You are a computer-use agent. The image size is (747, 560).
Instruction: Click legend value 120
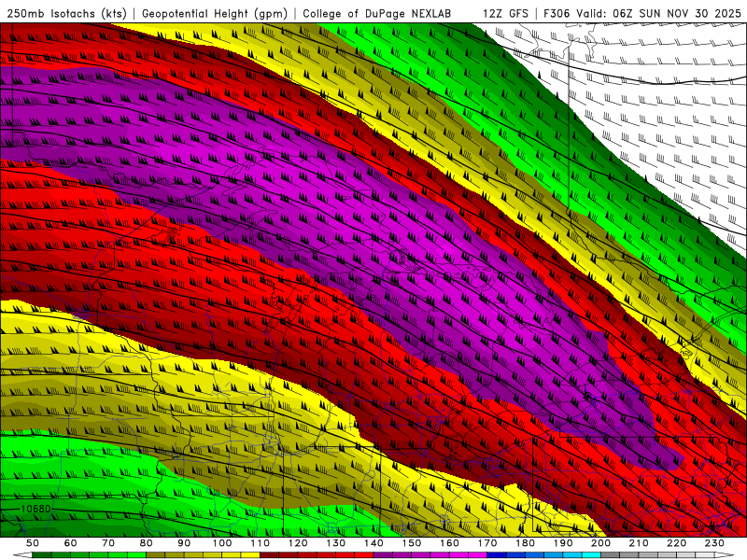pos(298,543)
